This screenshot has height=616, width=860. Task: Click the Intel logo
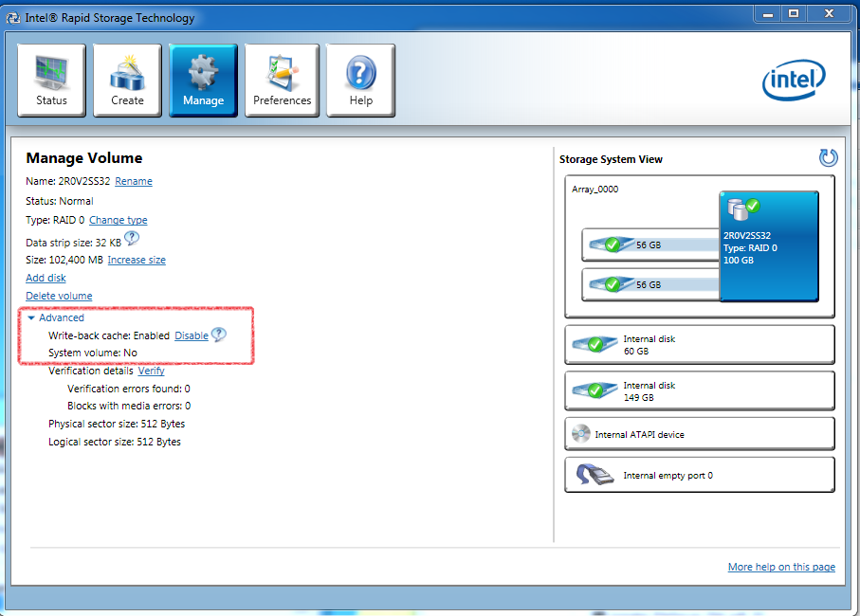coord(794,80)
